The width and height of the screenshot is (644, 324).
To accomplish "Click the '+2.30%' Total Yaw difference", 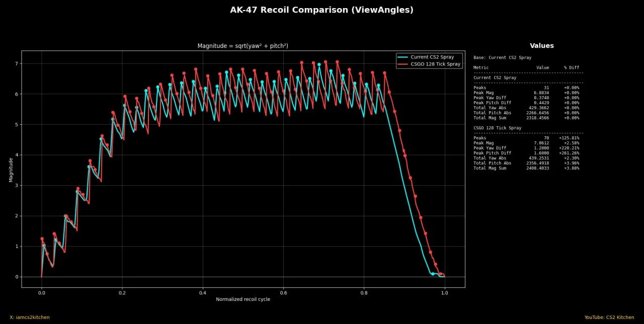I will (x=572, y=158).
